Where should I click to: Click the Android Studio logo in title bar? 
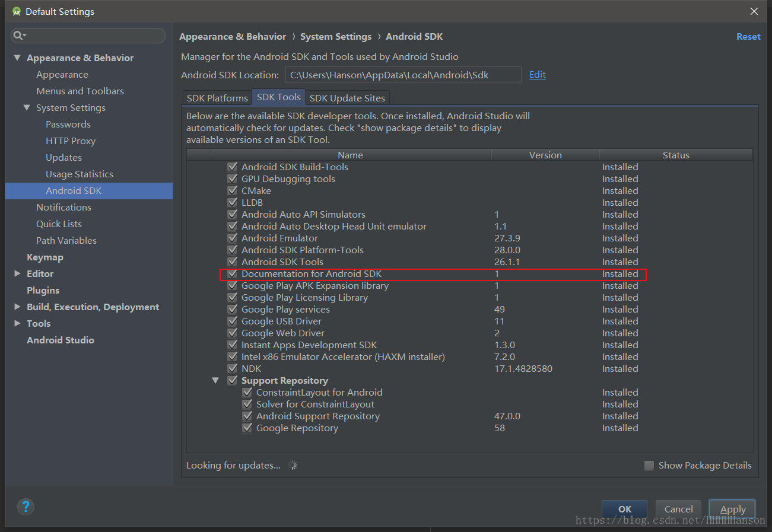click(17, 11)
